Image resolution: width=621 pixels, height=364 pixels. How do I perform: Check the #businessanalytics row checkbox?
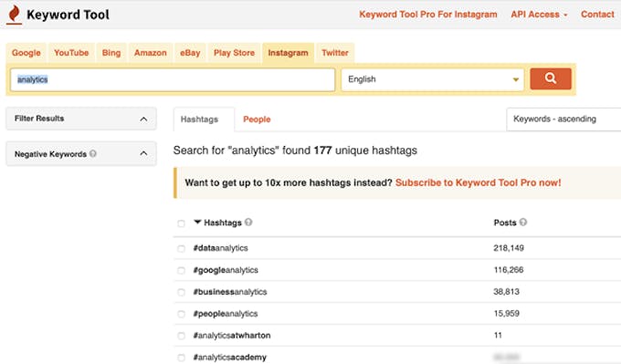click(x=181, y=292)
